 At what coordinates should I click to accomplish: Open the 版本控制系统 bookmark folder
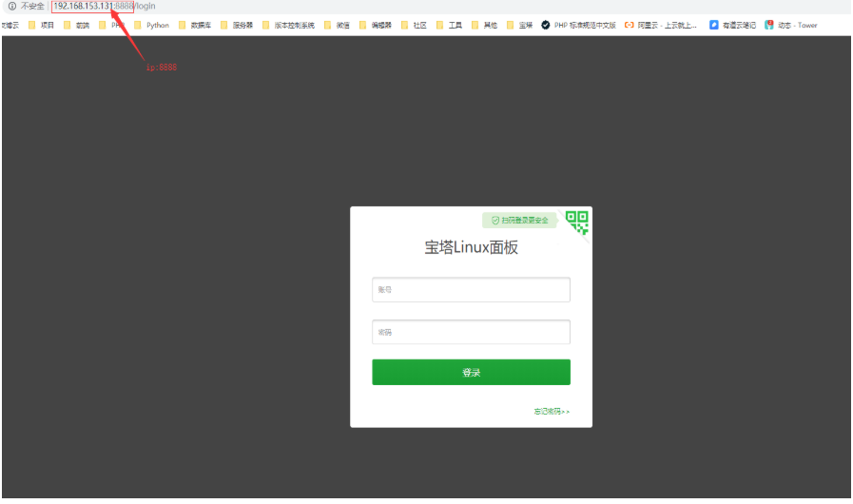click(x=289, y=25)
